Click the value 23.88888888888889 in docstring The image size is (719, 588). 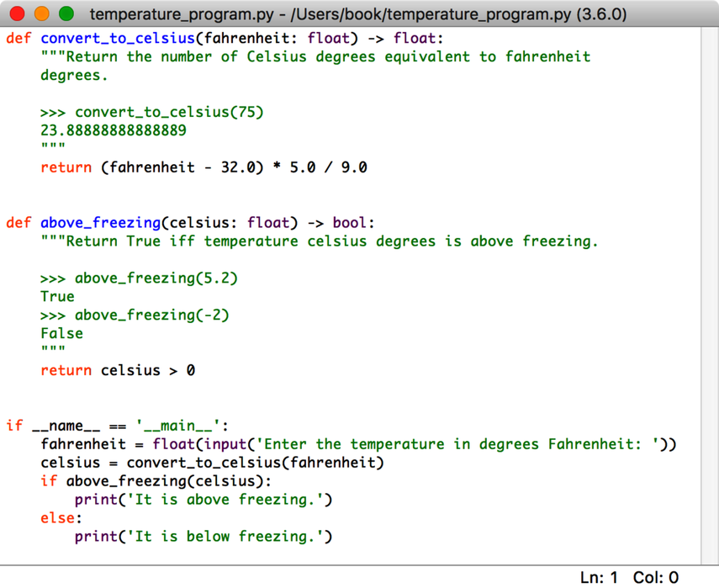point(114,130)
